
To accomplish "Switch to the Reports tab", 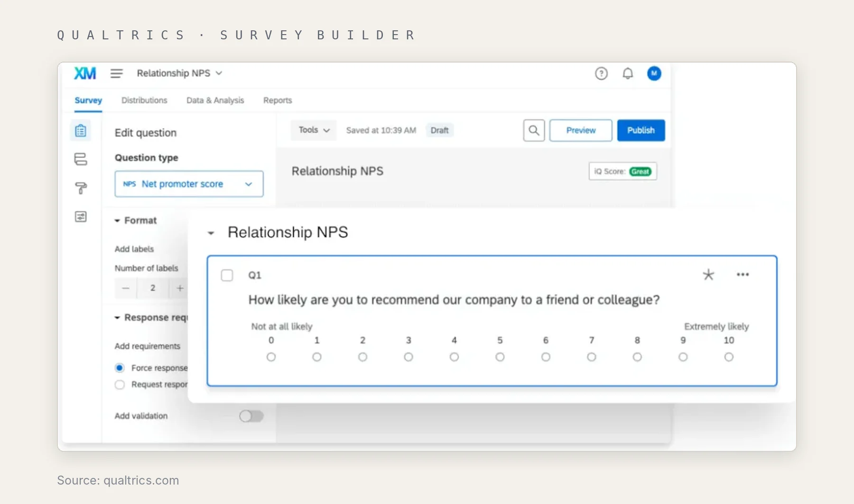I will [x=278, y=101].
